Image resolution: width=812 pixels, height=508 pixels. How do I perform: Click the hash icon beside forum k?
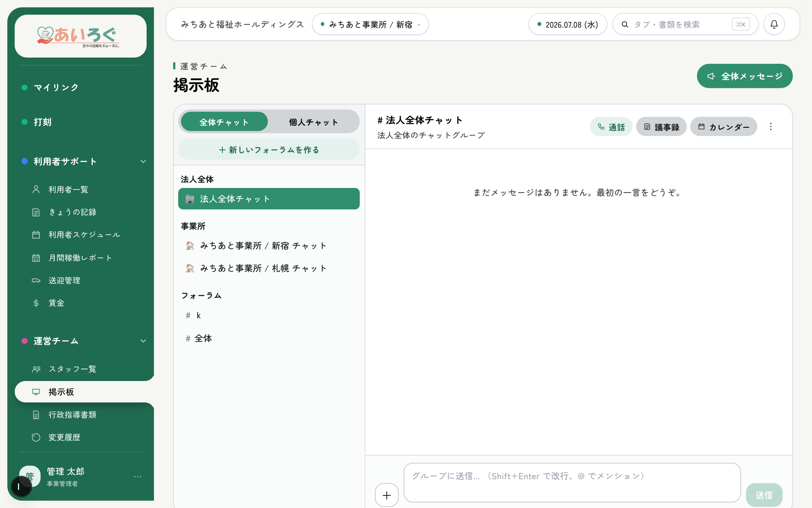click(x=188, y=315)
